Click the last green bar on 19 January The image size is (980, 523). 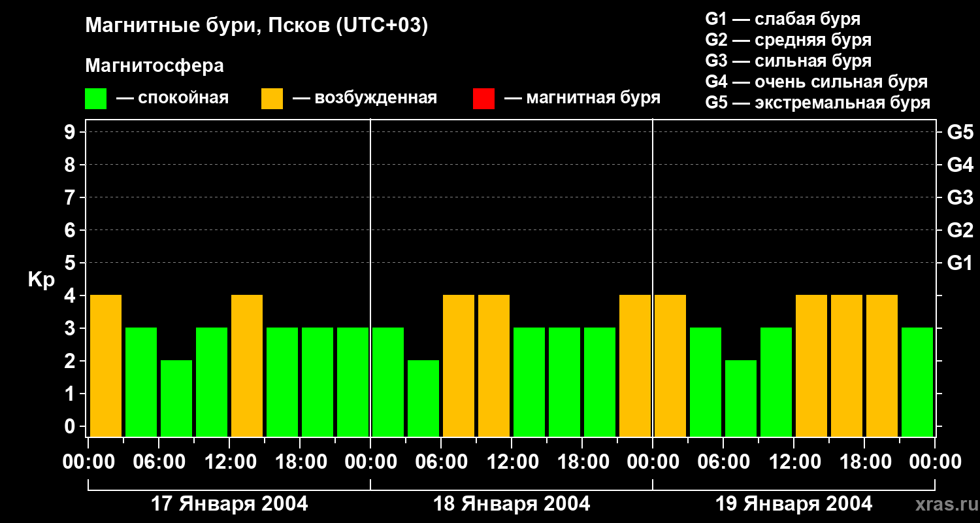click(x=917, y=382)
